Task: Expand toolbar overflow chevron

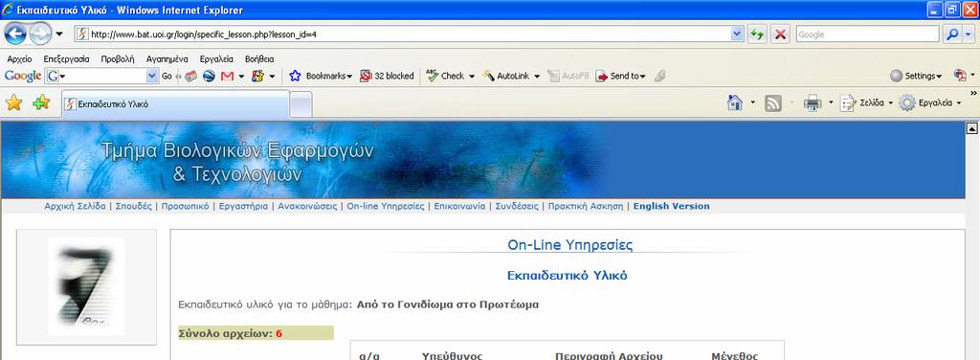Action: click(973, 93)
